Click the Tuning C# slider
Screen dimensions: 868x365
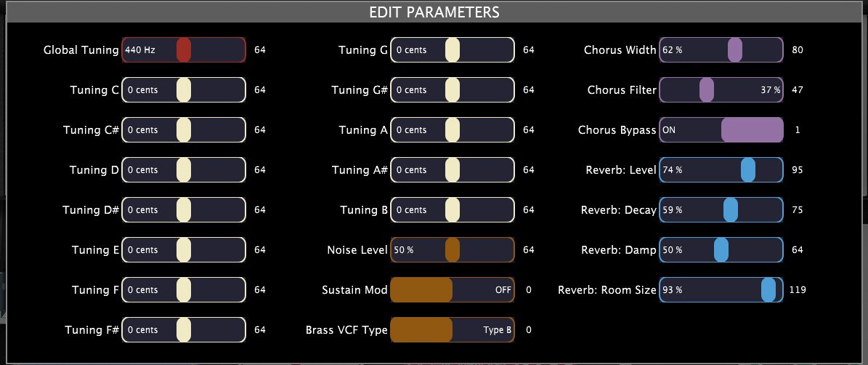tap(184, 130)
